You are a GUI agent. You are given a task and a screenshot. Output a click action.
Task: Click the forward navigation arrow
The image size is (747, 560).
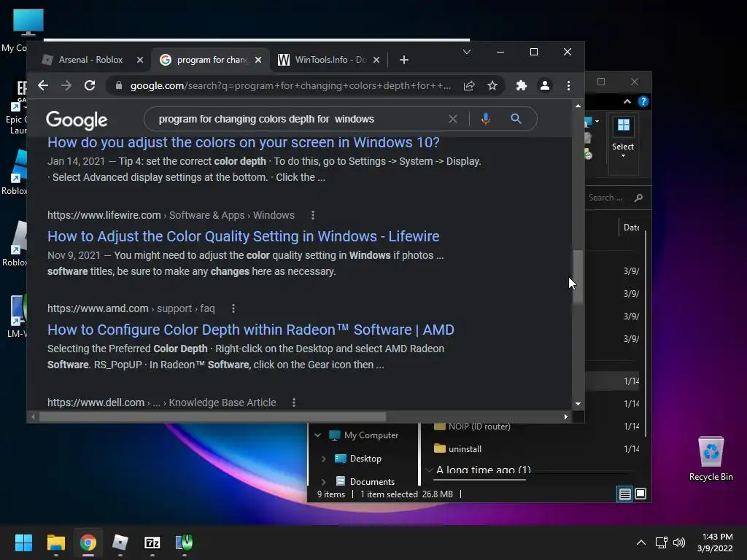[66, 86]
